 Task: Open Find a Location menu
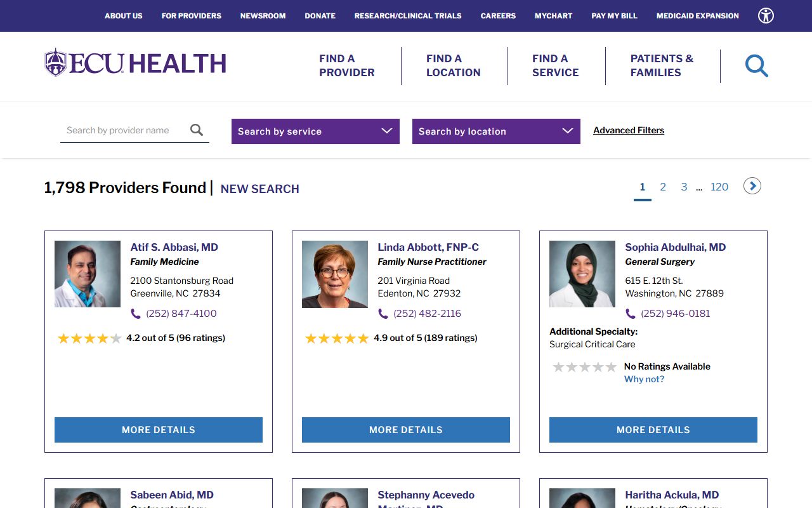tap(453, 65)
